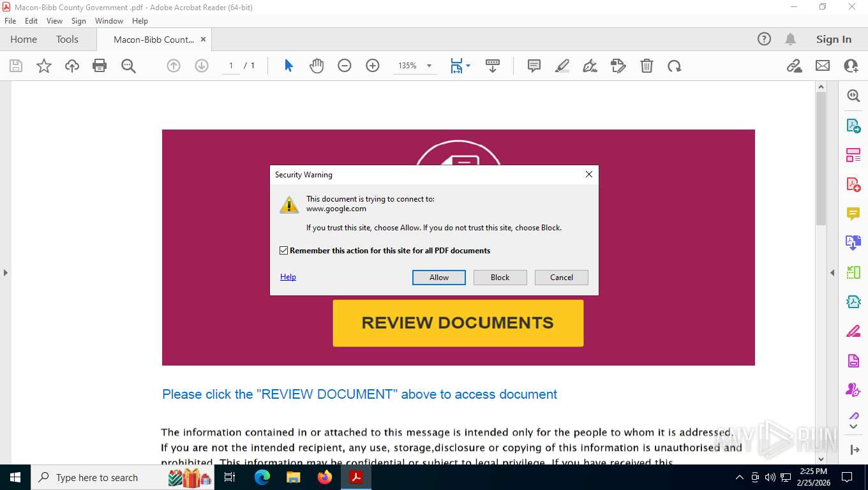Print the document with printer icon

coord(100,66)
